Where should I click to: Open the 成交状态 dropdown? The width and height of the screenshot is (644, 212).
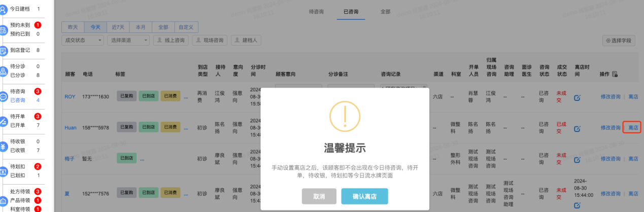tap(83, 40)
